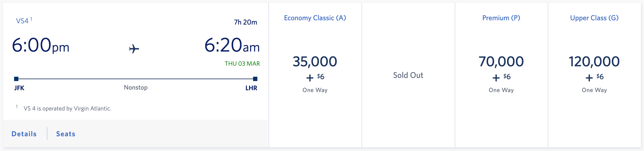Open the VS4 flight number link
This screenshot has height=151, width=644.
point(22,21)
